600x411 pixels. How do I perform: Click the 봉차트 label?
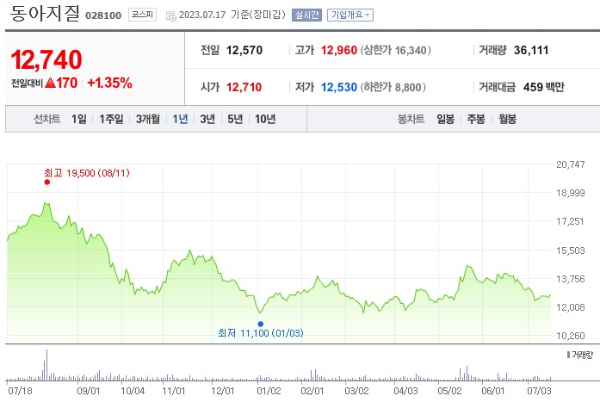pyautogui.click(x=411, y=119)
